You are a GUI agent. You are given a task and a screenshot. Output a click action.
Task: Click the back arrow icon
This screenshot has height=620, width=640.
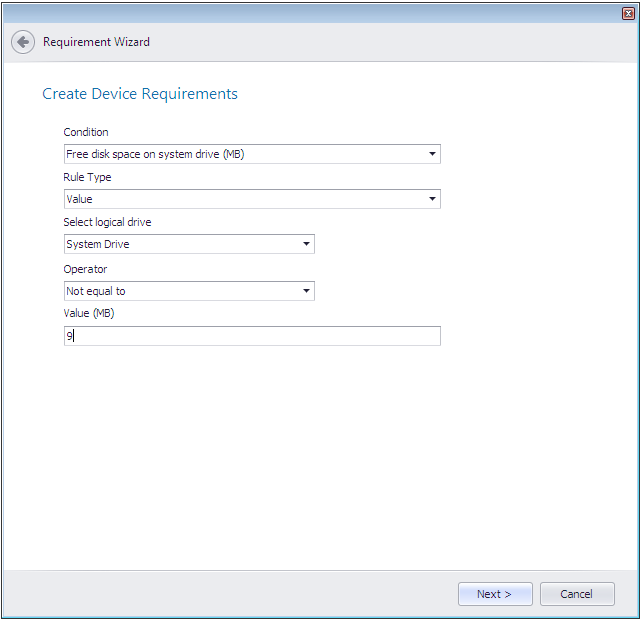(23, 42)
